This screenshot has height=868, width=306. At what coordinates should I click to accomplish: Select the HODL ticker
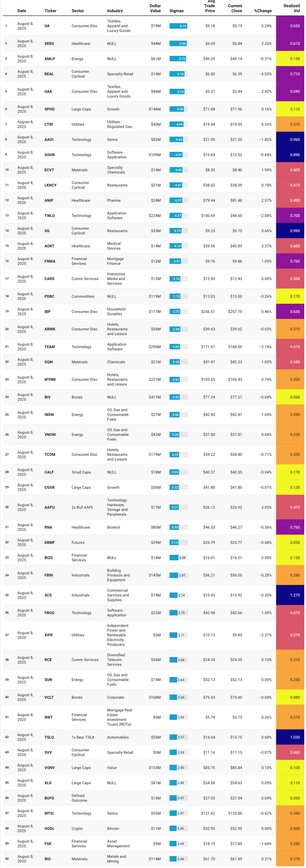[x=49, y=829]
